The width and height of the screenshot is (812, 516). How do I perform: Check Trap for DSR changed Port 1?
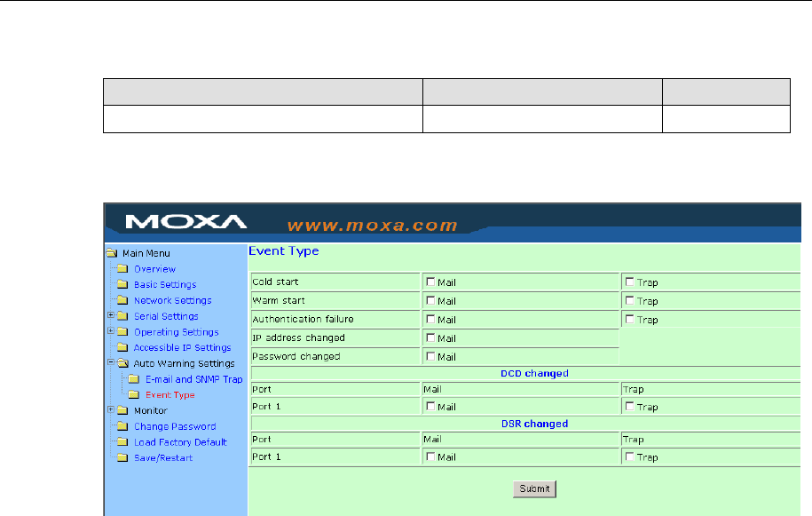[x=630, y=456]
